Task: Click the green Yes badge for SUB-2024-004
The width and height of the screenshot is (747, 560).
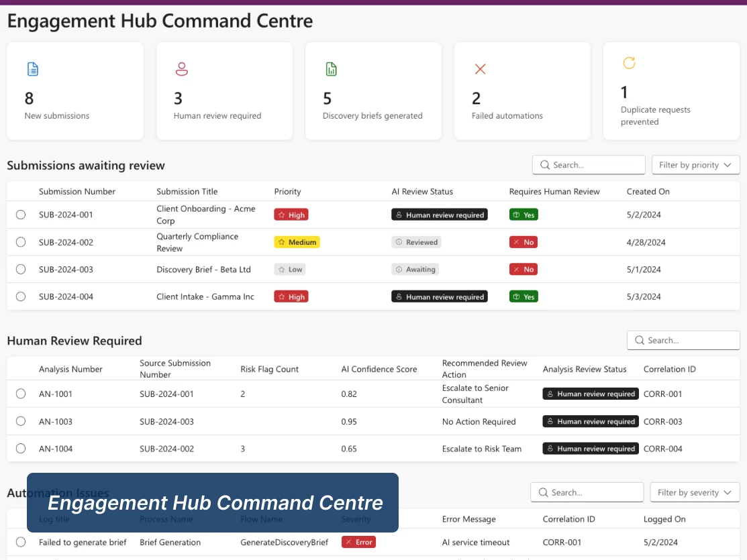Action: pos(524,296)
